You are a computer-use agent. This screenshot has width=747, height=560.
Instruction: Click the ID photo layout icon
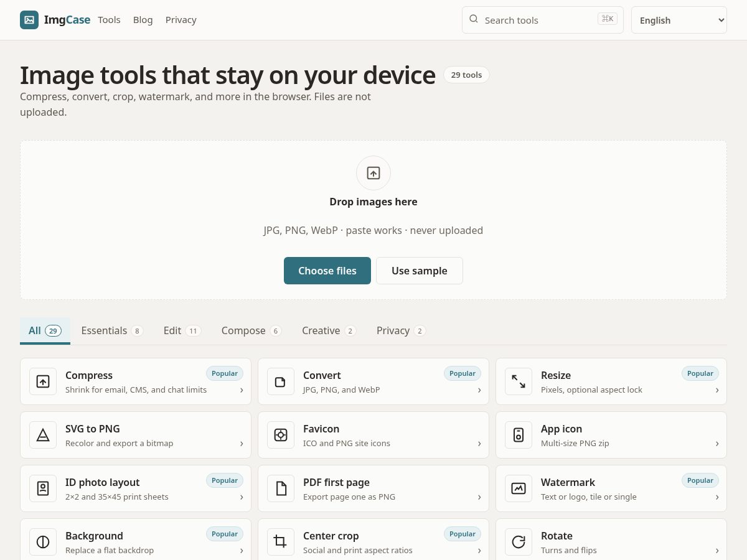[x=43, y=488]
